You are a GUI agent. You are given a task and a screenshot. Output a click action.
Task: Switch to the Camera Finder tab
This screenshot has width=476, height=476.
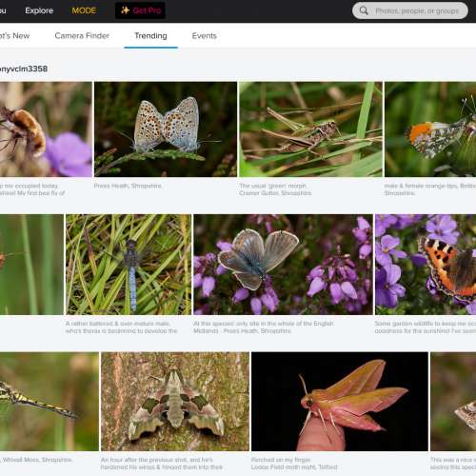point(82,35)
